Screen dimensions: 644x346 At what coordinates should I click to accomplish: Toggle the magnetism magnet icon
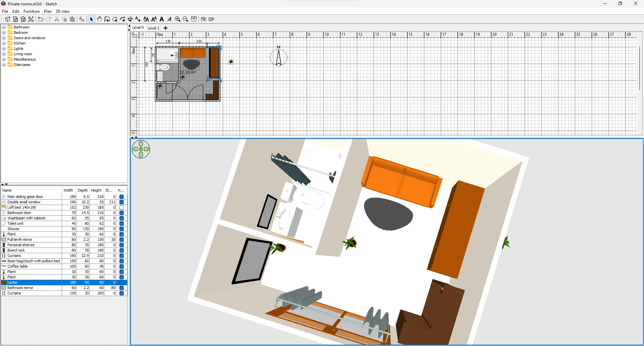[x=194, y=19]
